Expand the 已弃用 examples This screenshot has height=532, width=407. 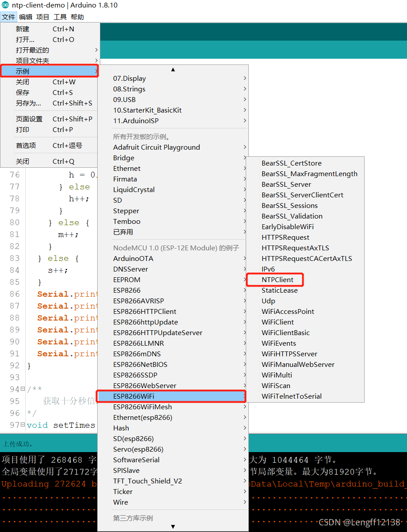173,232
